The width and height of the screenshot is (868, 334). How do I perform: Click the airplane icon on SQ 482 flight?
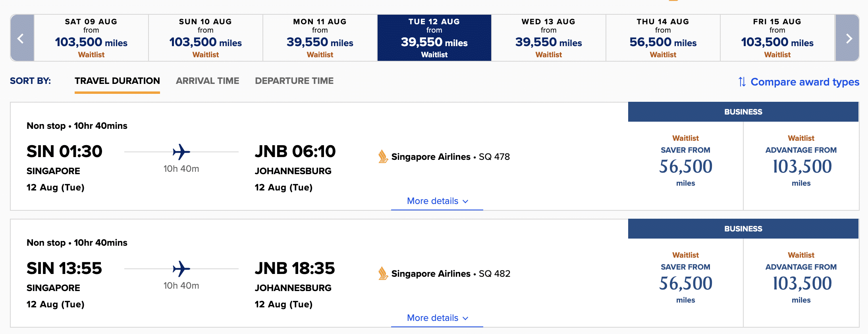point(181,268)
